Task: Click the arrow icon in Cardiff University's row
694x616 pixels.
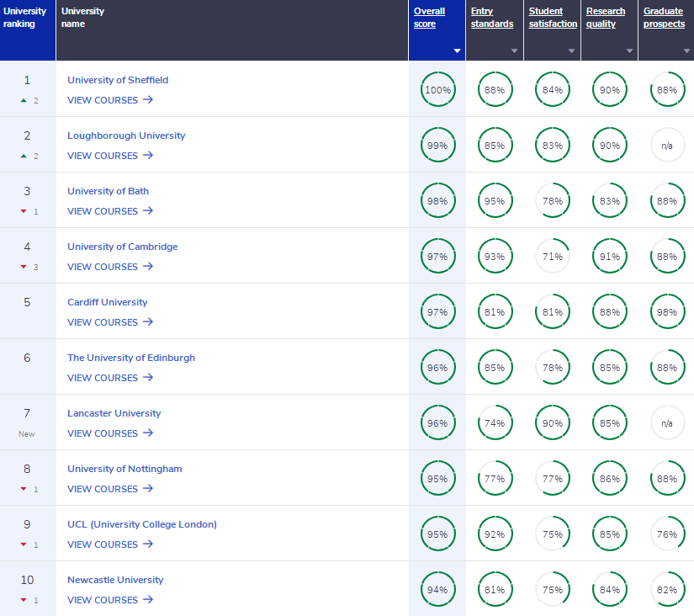Action: coord(148,322)
